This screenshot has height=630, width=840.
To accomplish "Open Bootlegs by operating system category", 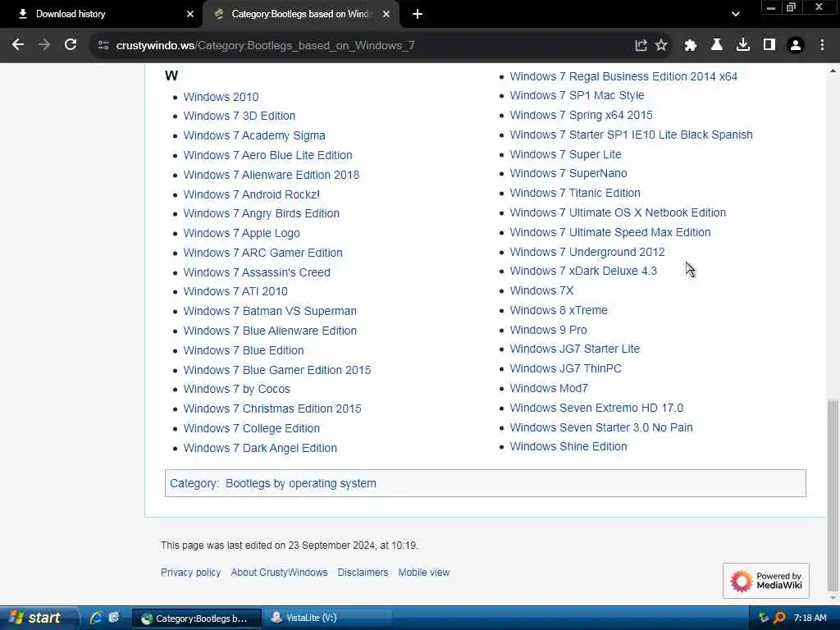I will pyautogui.click(x=300, y=483).
